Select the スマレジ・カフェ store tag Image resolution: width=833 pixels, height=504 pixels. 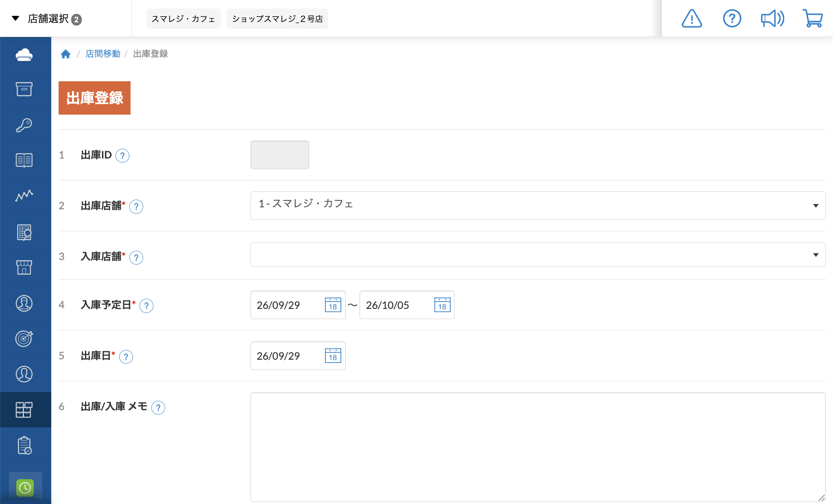tap(183, 19)
